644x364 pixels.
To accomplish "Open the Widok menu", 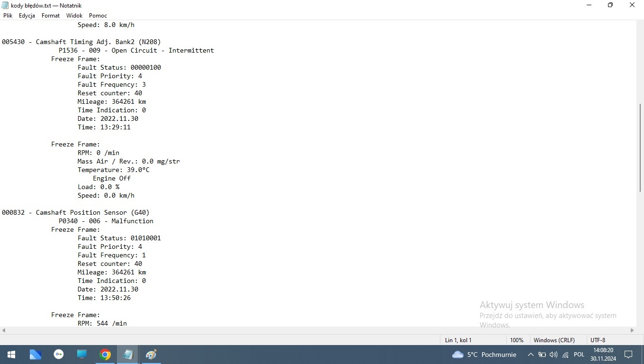I will point(74,16).
